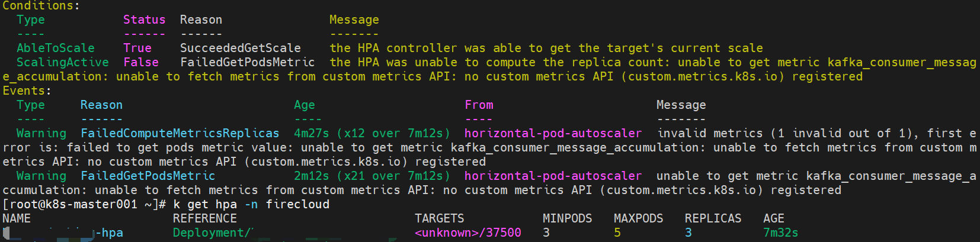The image size is (980, 242).
Task: Click the MAXPODS column header
Action: (638, 218)
